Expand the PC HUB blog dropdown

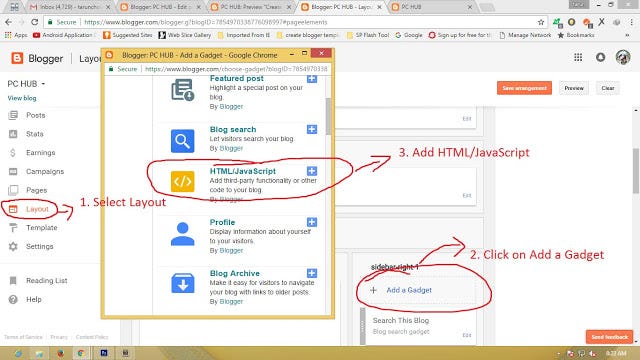coord(43,84)
